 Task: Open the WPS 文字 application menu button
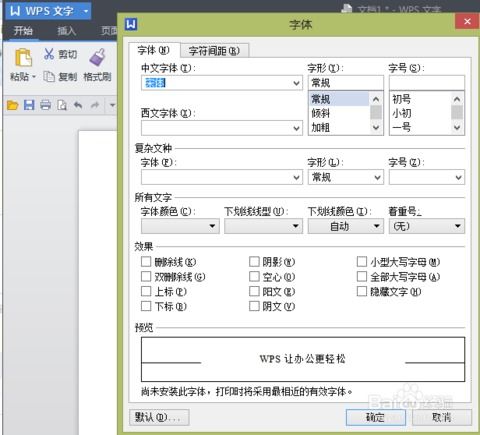coord(48,11)
